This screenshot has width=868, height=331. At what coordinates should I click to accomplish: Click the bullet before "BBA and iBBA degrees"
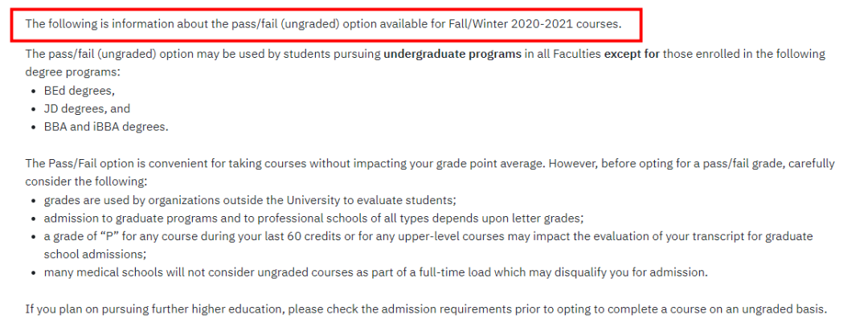point(35,128)
